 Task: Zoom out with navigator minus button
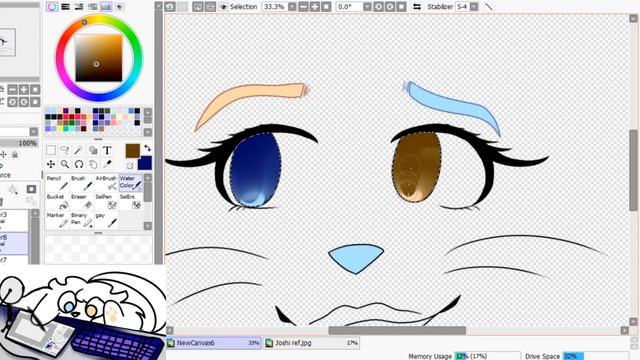click(12, 89)
